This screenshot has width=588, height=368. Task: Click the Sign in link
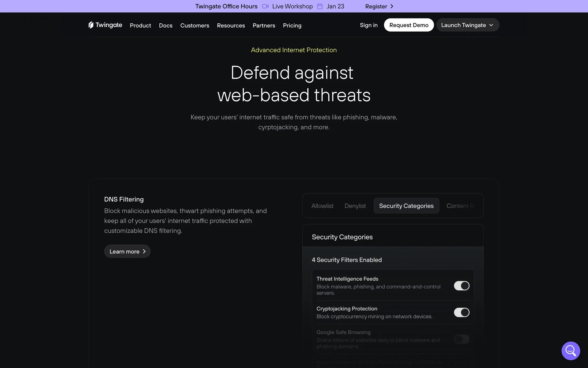[368, 25]
